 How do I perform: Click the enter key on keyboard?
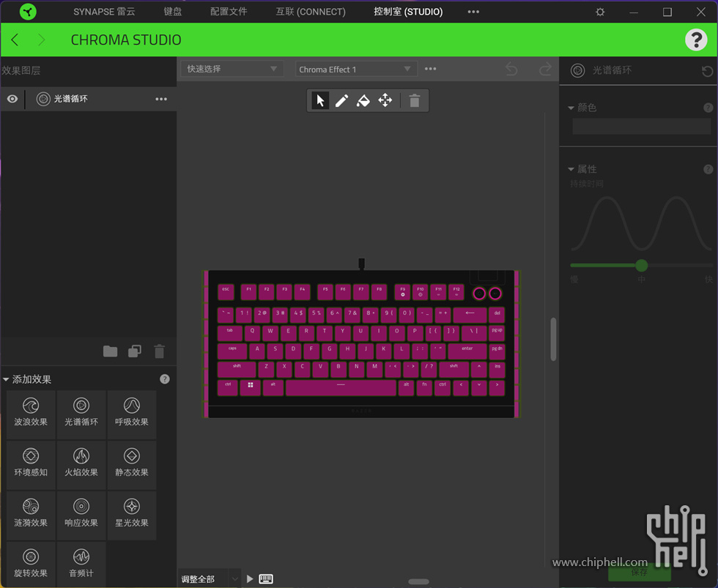coord(467,351)
